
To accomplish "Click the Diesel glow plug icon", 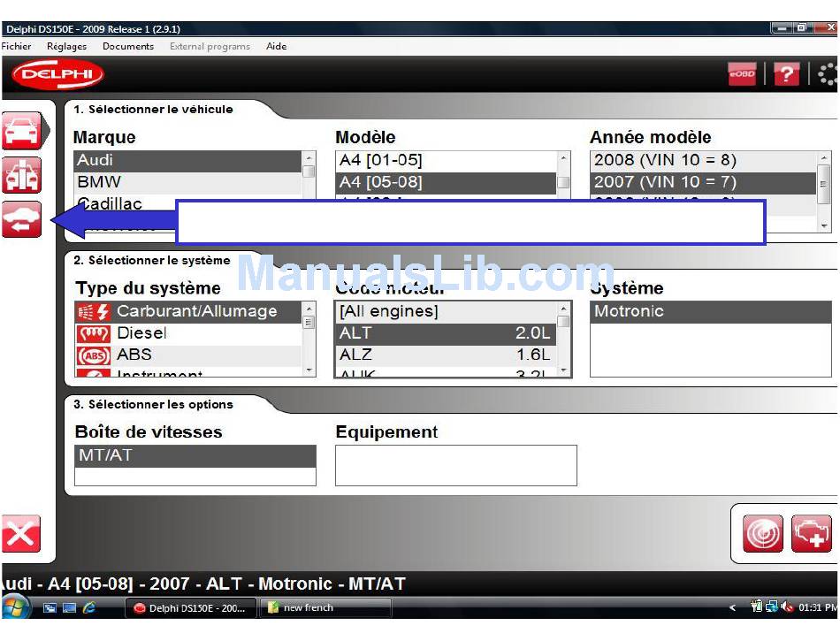I will (x=93, y=333).
